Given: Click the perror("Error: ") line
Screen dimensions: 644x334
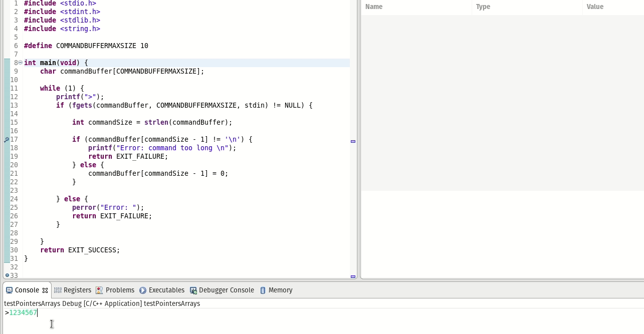Looking at the screenshot, I should click(108, 207).
